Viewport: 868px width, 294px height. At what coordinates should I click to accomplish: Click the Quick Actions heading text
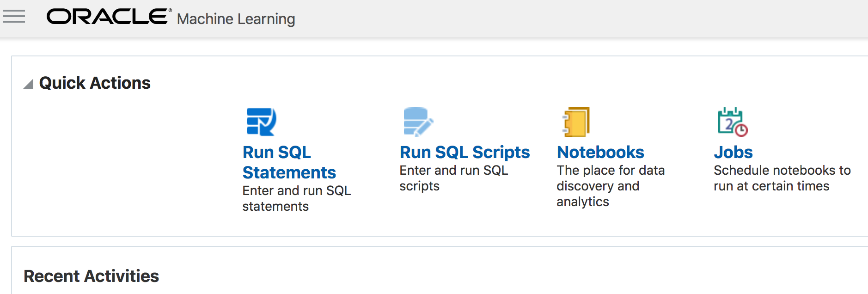point(95,83)
